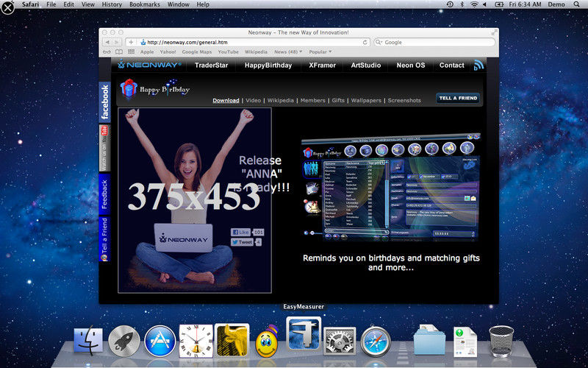Open the Contact site tab

click(x=451, y=65)
